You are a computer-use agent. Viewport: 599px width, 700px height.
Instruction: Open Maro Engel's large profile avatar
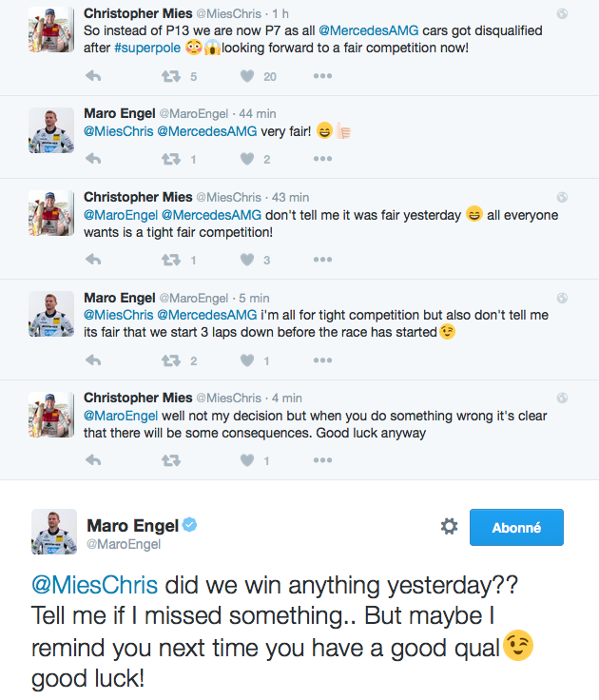pos(54,532)
